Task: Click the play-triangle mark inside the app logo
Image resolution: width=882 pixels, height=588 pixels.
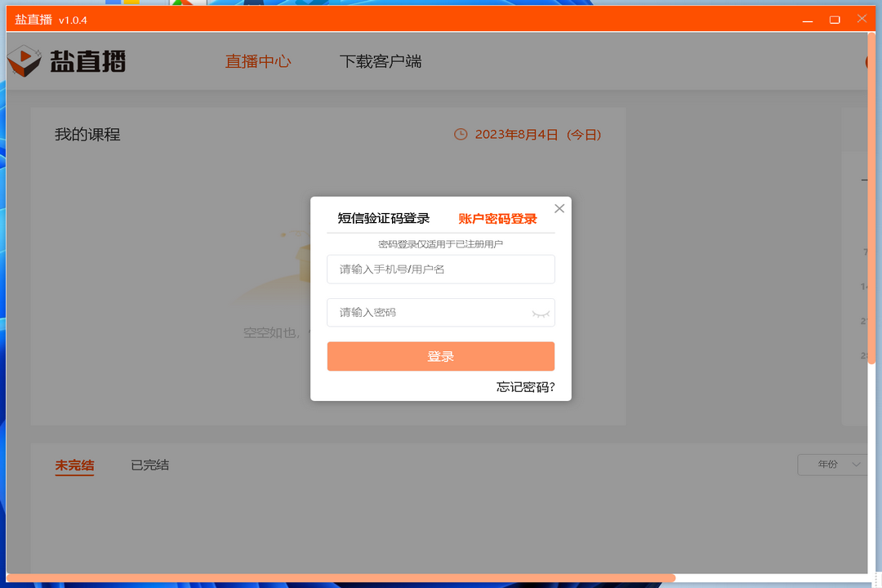Action: [x=27, y=57]
